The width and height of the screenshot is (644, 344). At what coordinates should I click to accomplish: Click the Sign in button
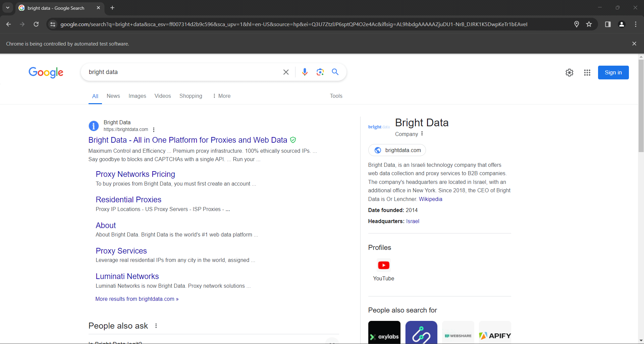(613, 72)
